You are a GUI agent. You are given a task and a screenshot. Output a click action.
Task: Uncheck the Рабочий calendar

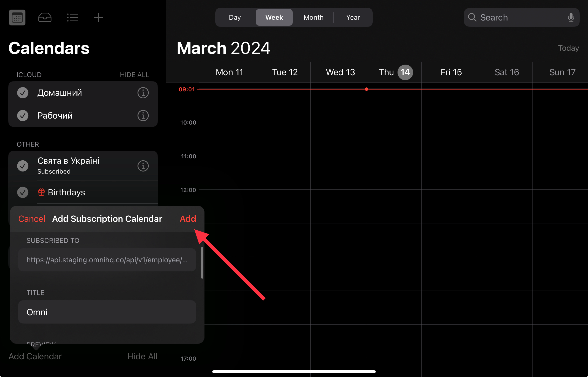23,116
